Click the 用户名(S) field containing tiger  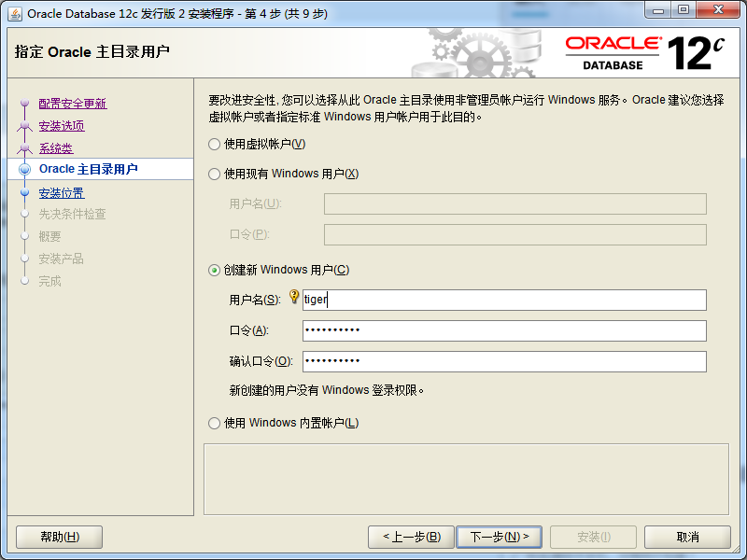coord(504,300)
